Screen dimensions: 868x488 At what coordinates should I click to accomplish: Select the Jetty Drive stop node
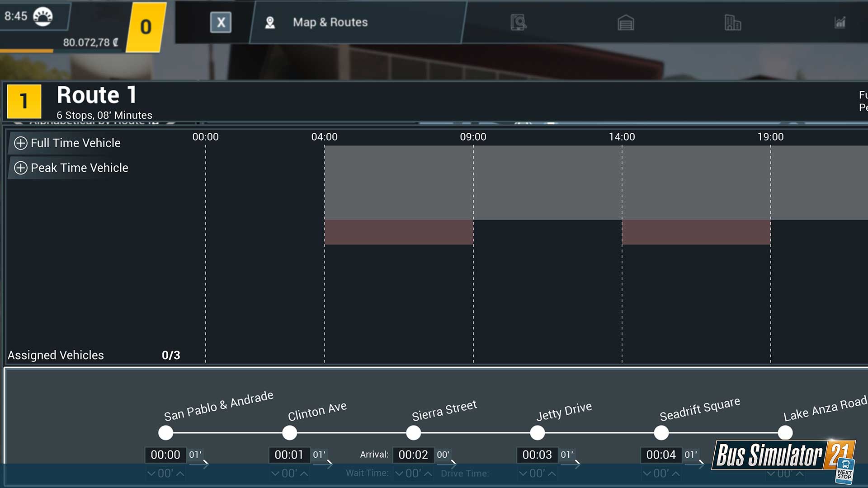pyautogui.click(x=537, y=433)
